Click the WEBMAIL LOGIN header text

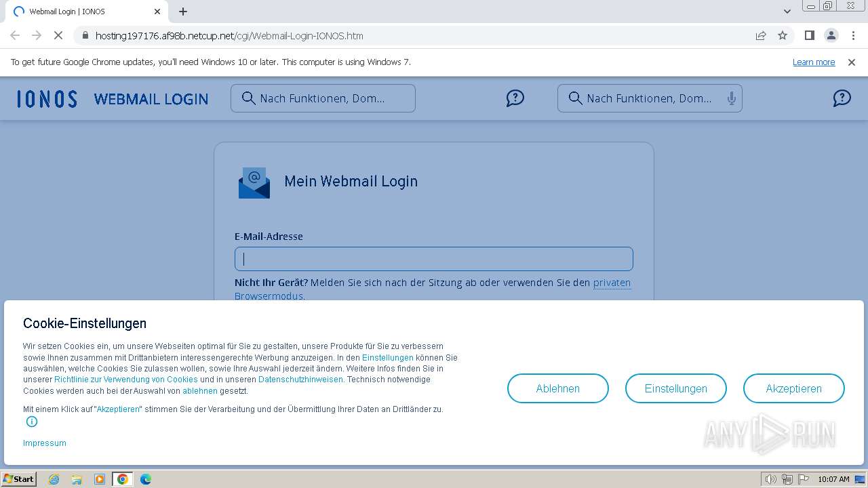[x=151, y=99]
